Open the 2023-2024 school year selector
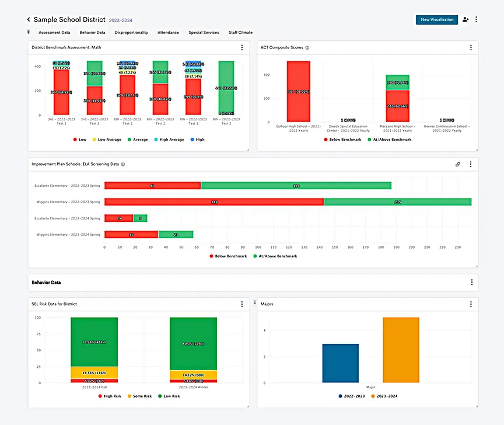Screen dimensions: 504x425 point(121,20)
